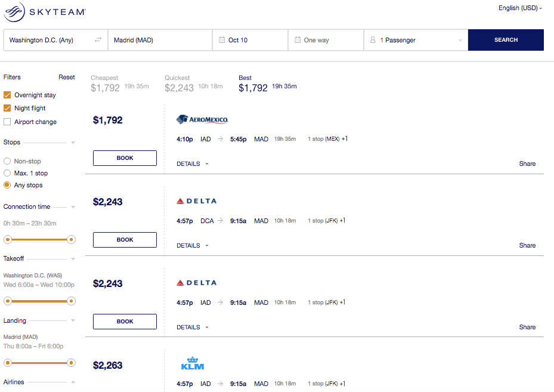Click the Connection time slider handle
Image resolution: width=554 pixels, height=392 pixels.
[8, 239]
